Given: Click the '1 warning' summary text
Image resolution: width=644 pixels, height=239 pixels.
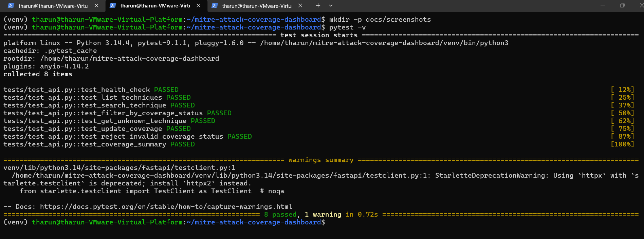Looking at the screenshot, I should (x=323, y=215).
